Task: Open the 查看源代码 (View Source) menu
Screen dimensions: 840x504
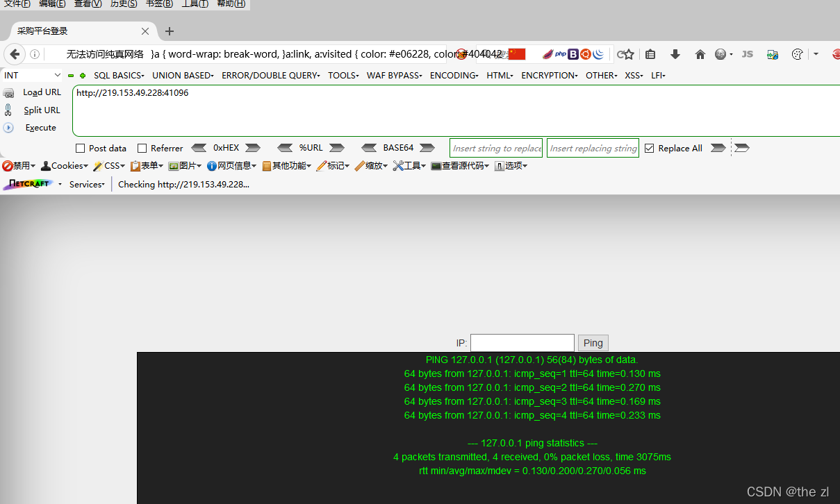Action: point(460,166)
